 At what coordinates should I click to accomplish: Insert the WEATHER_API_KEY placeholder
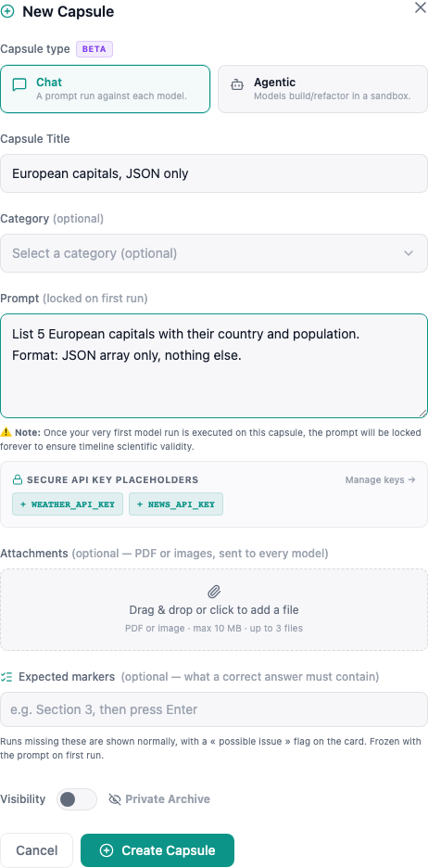[68, 504]
